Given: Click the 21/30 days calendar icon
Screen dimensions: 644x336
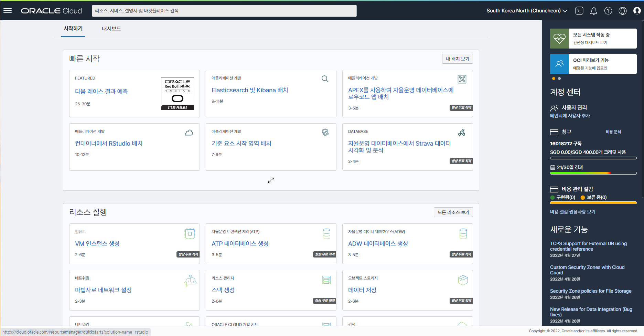Looking at the screenshot, I should 553,167.
